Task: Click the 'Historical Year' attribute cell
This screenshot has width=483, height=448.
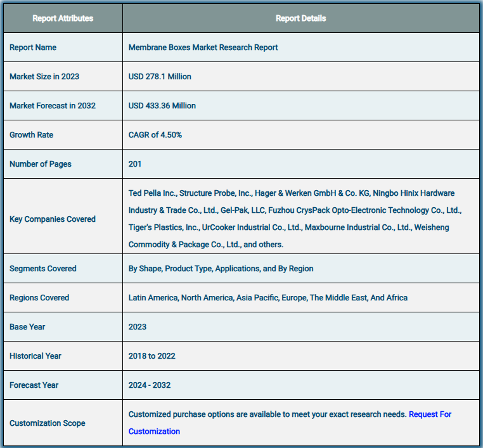Action: point(63,356)
